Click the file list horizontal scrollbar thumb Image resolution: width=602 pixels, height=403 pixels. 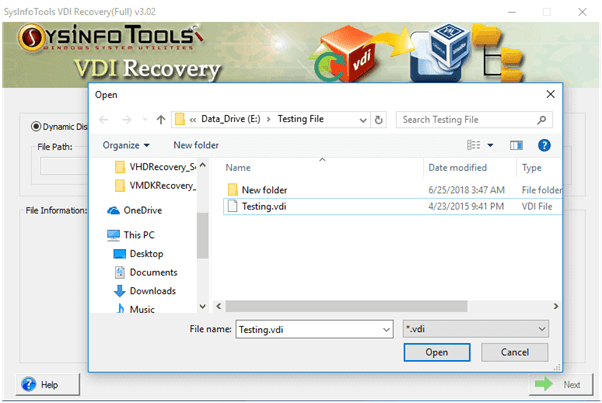(346, 306)
